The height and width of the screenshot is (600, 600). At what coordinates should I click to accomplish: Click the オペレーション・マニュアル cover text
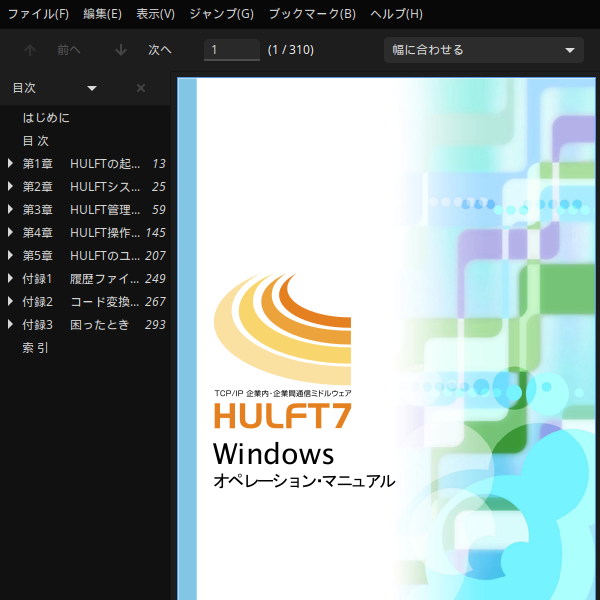[304, 481]
